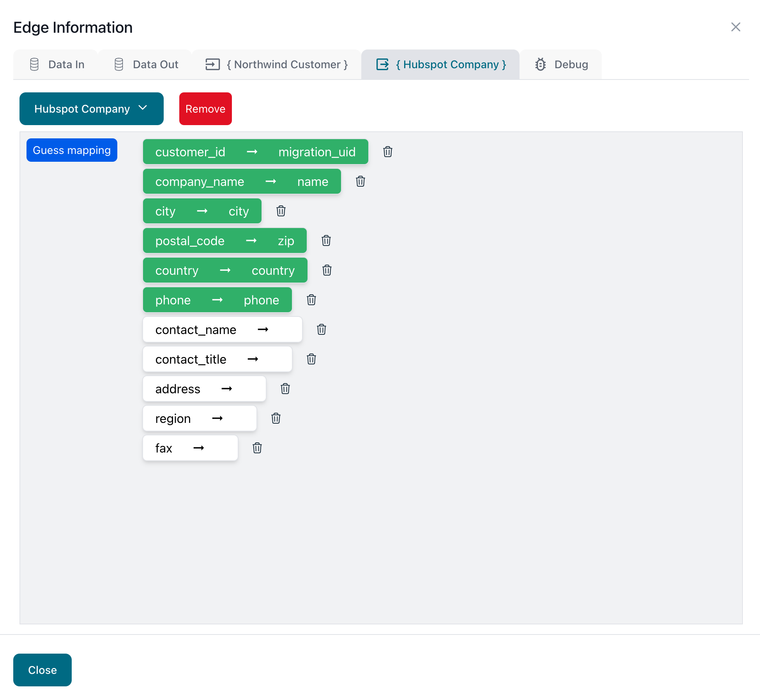Delete the contact_name row
760x700 pixels.
(x=321, y=329)
